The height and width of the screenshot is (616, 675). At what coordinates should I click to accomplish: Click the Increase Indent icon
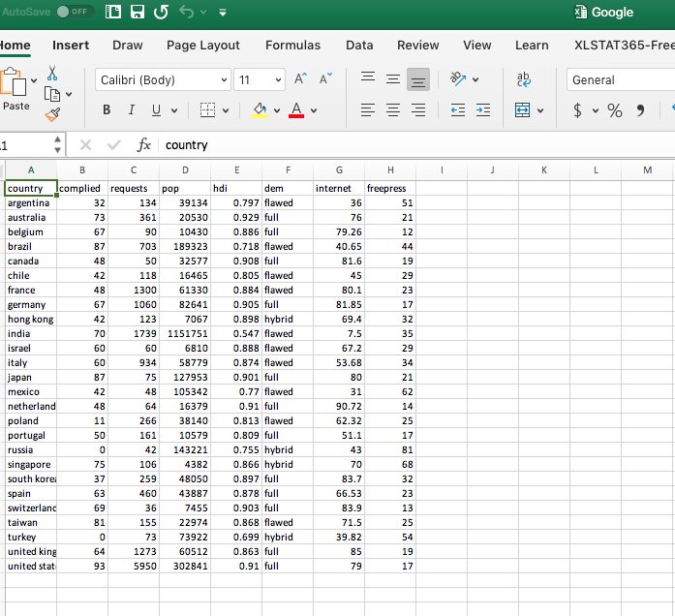click(483, 110)
